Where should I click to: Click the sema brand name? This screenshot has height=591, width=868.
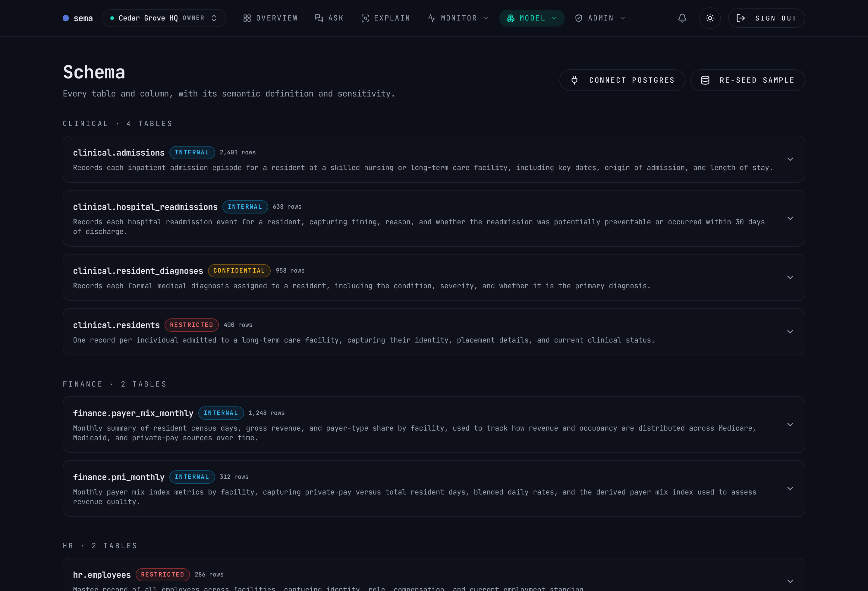(x=83, y=18)
